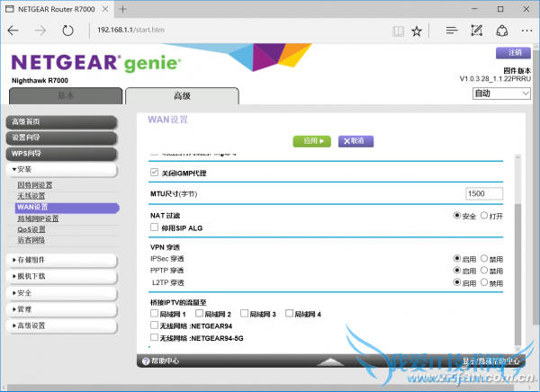The image size is (540, 392).
Task: Click the green 应用 apply button
Action: [312, 141]
